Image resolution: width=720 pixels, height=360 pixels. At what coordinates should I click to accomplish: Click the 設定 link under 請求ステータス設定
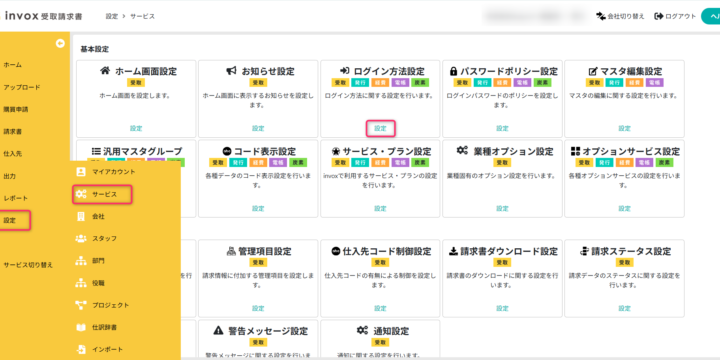tap(624, 309)
